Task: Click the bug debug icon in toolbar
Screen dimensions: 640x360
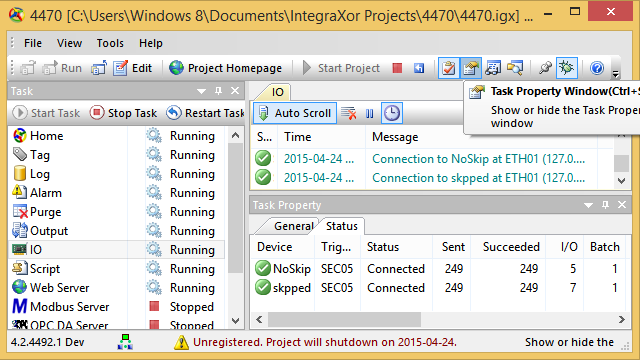Action: pyautogui.click(x=567, y=68)
